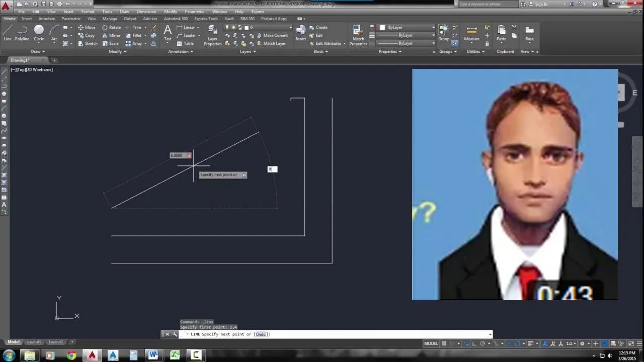Click the Paste clipboard icon
Viewport: 644px width, 362px height.
[x=501, y=33]
